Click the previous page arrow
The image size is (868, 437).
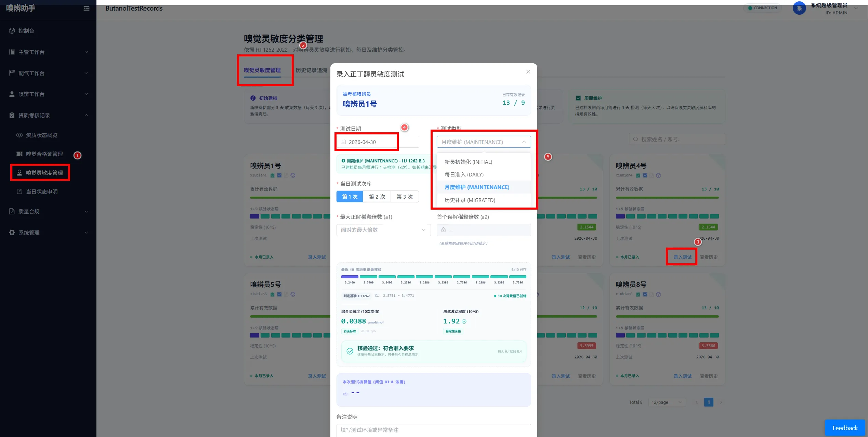697,402
